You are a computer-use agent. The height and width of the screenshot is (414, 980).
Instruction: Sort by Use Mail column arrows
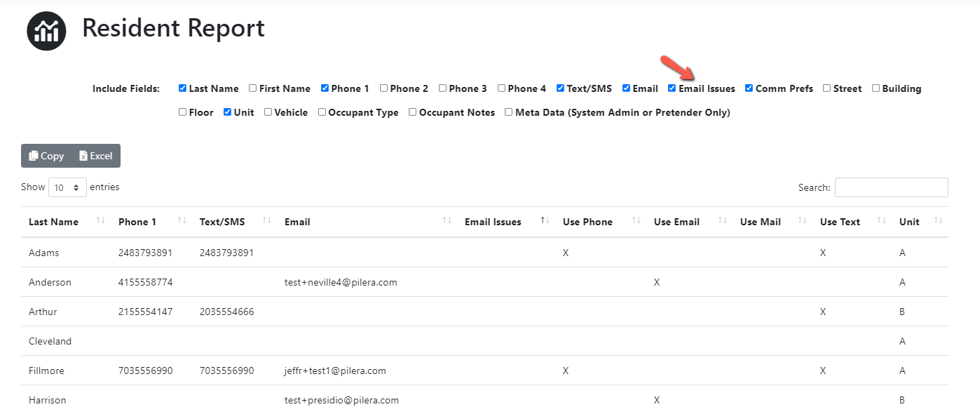[x=803, y=221]
